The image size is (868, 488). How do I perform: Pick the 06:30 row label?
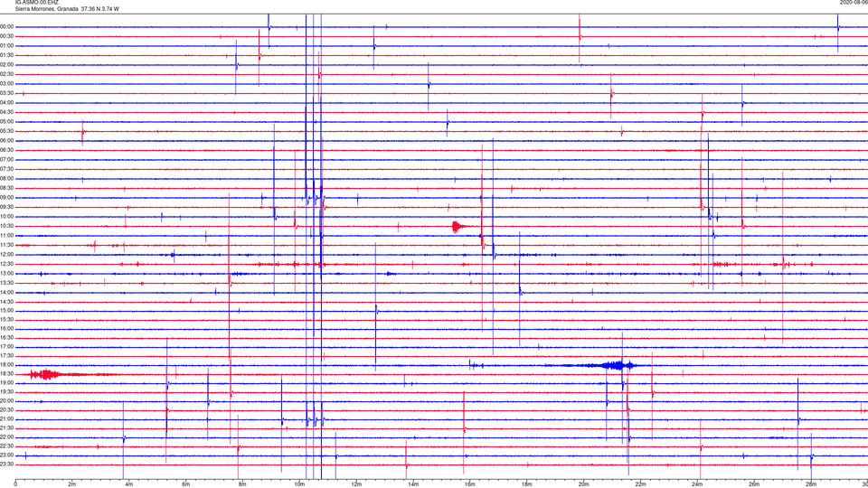(x=7, y=150)
